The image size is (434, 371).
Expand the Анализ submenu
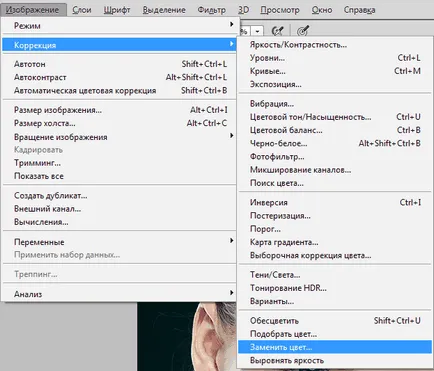pyautogui.click(x=119, y=294)
